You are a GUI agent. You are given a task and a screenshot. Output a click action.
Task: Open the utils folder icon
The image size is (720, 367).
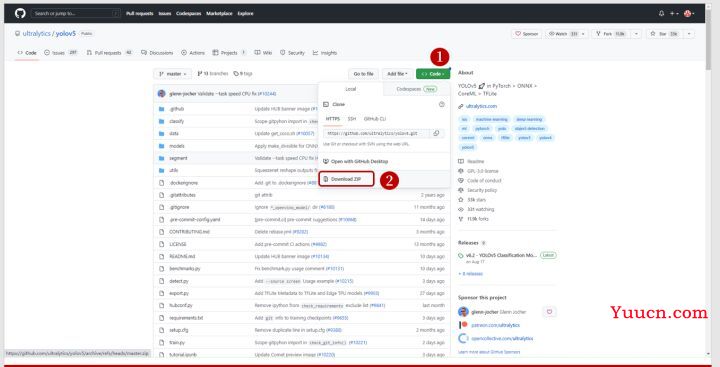(x=161, y=170)
